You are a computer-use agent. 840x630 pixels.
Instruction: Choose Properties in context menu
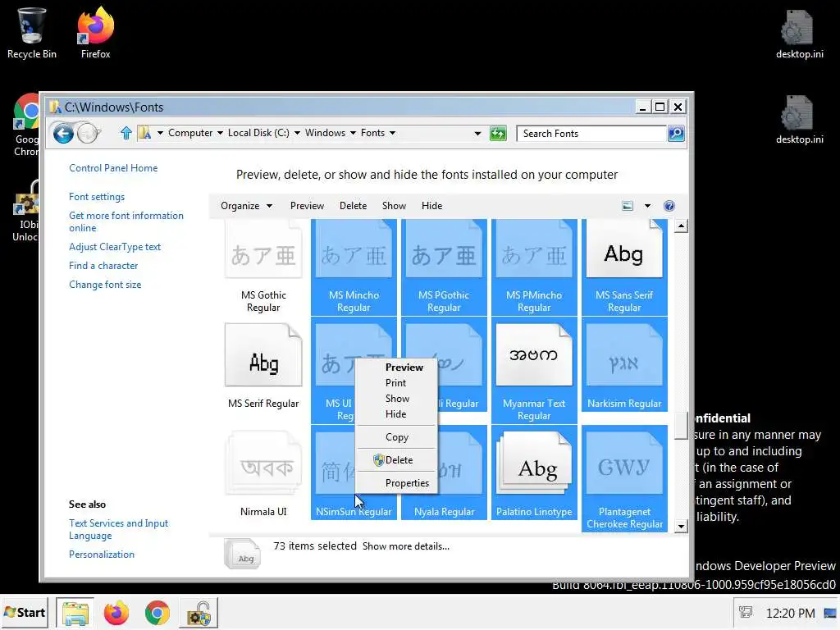[396, 482]
